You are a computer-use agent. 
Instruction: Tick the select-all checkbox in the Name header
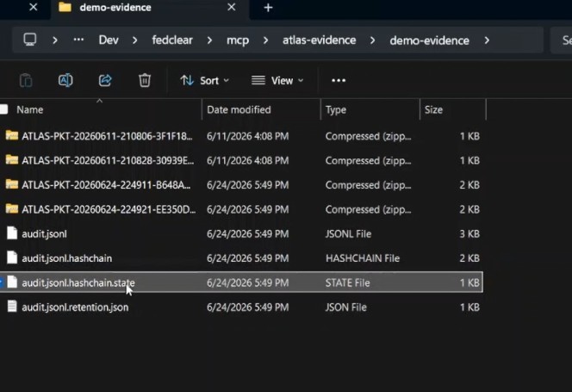tap(4, 109)
